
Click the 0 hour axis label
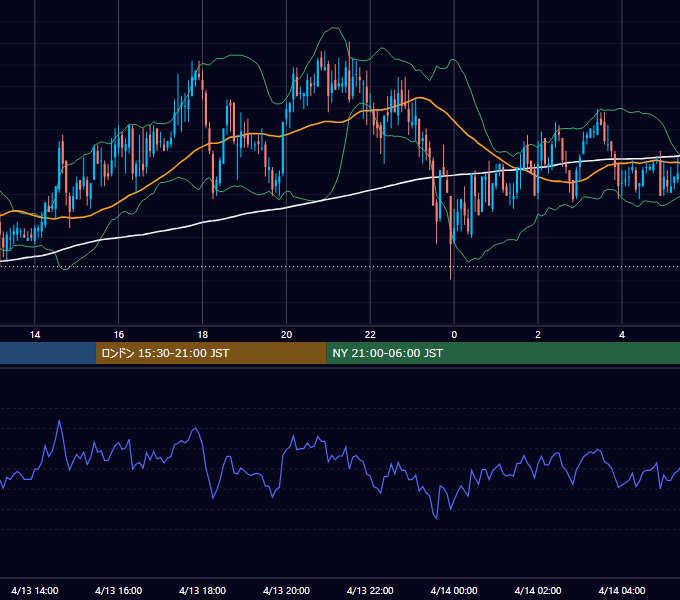point(454,335)
